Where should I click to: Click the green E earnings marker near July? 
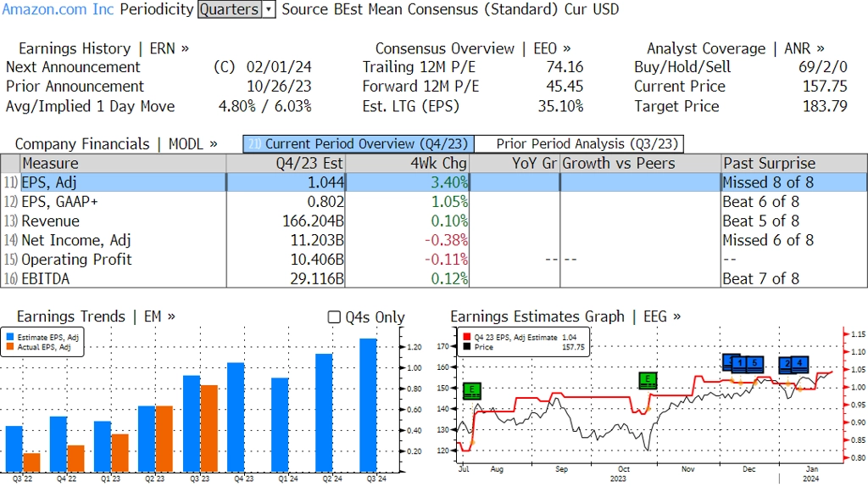(x=471, y=390)
